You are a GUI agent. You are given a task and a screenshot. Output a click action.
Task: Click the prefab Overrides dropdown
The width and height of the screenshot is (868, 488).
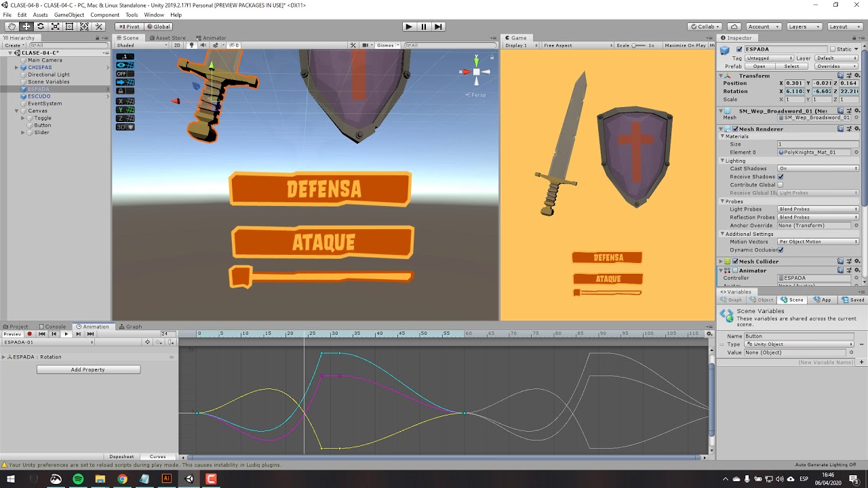tap(836, 66)
